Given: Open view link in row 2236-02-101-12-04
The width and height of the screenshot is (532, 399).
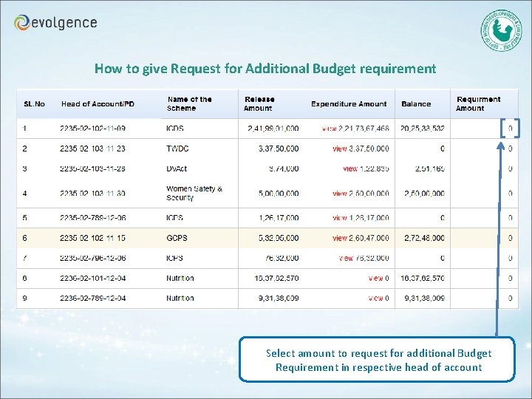Looking at the screenshot, I should [x=375, y=279].
